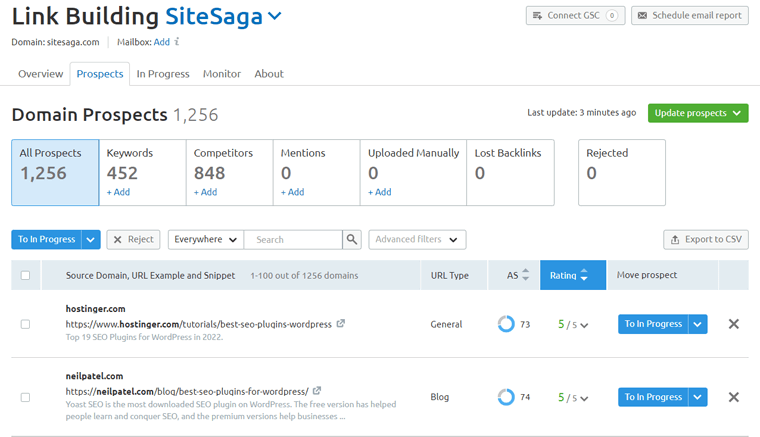Viewport: 760px width, 437px height.
Task: Expand neilpatel.com To In Progress arrow
Action: pos(697,397)
